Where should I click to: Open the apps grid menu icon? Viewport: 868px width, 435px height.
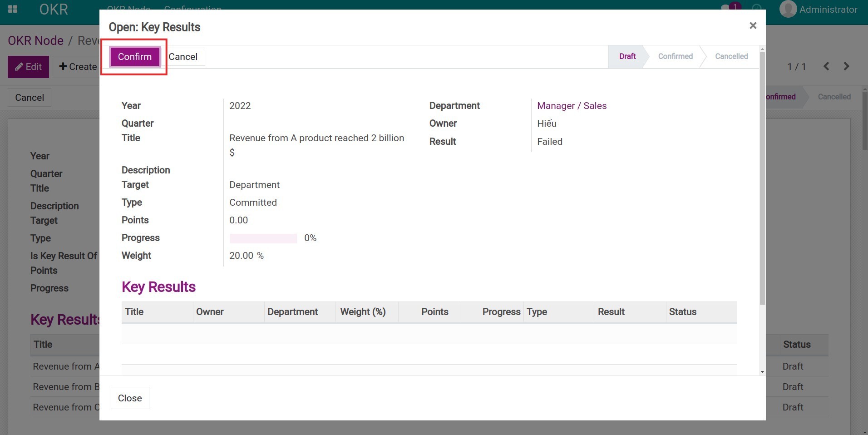[x=13, y=9]
